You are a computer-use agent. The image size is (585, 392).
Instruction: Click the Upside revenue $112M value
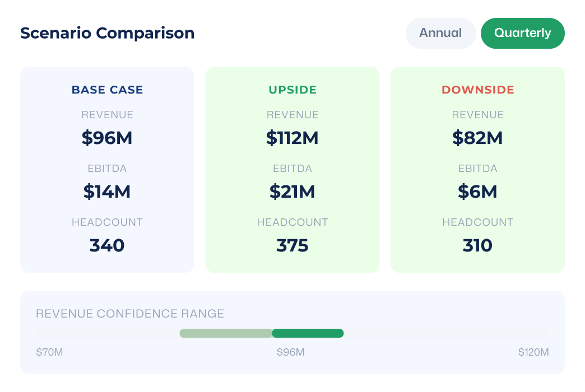point(292,138)
